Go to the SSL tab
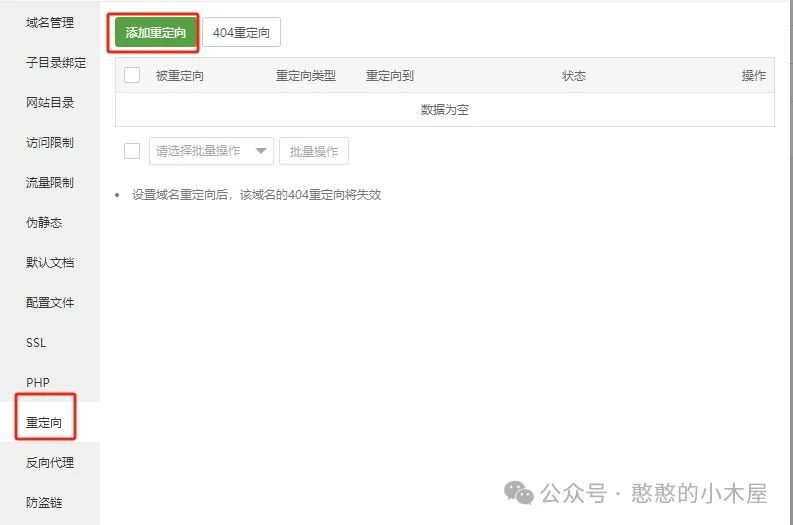793x525 pixels. tap(36, 342)
